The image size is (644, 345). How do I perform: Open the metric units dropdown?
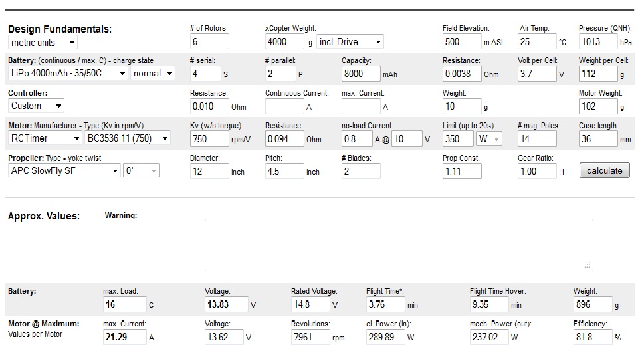click(43, 42)
